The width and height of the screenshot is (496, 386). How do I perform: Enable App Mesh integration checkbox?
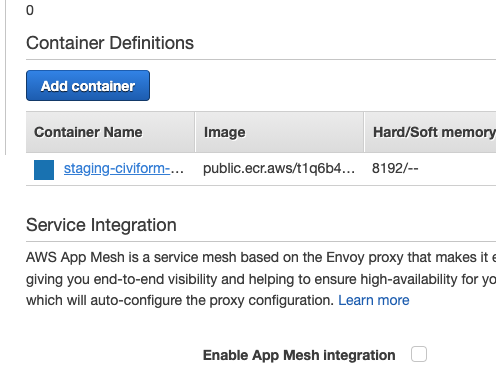(419, 354)
